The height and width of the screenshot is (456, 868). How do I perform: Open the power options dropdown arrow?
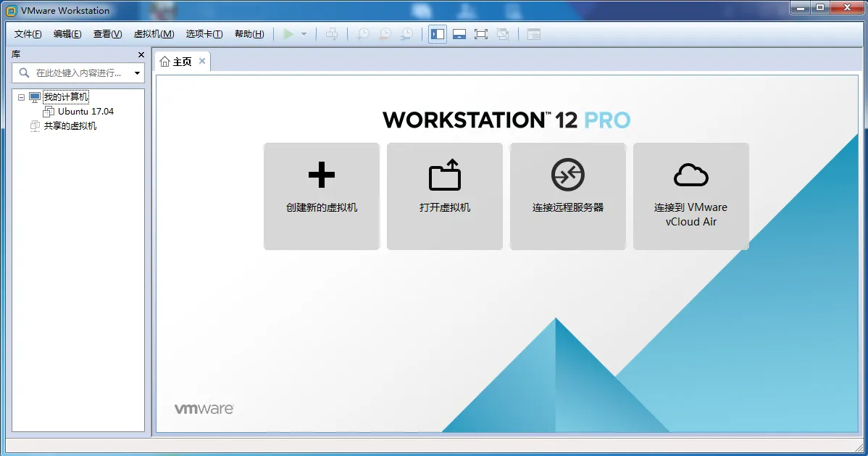(304, 34)
